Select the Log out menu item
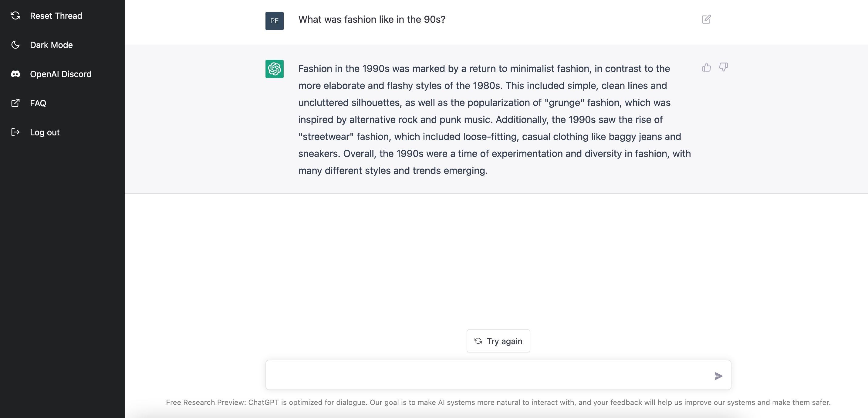The height and width of the screenshot is (418, 868). pyautogui.click(x=44, y=132)
